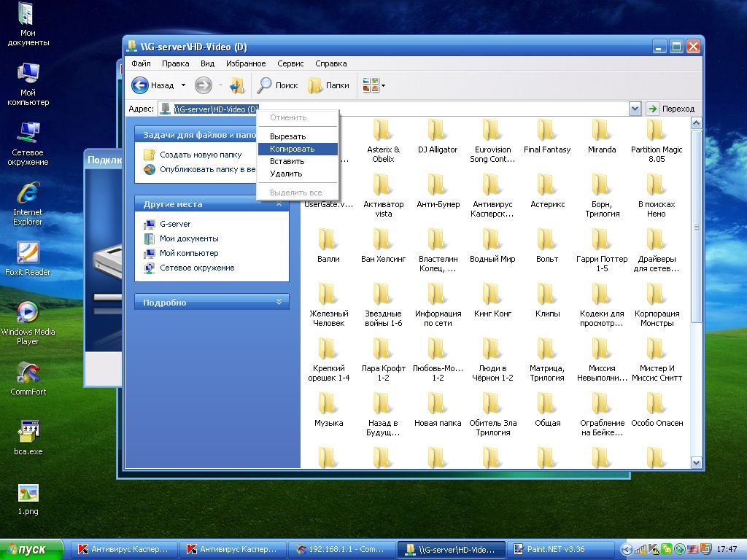Select the Final Fantasy folder

[x=547, y=137]
